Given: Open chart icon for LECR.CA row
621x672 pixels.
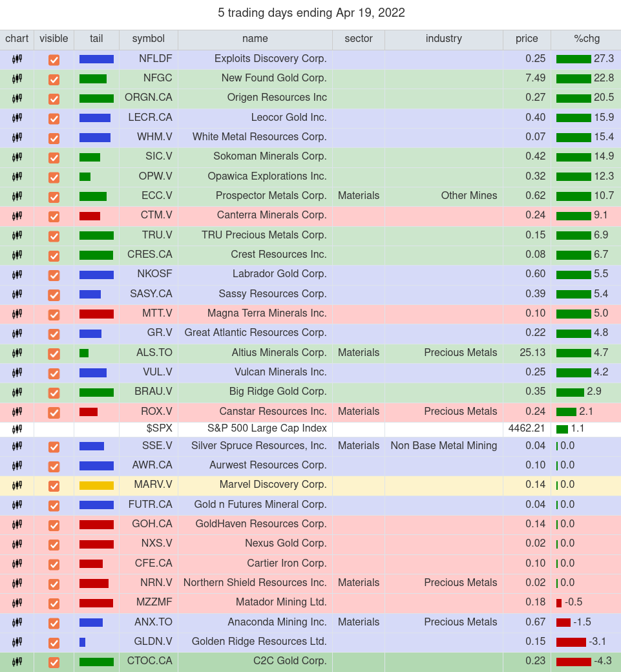Looking at the screenshot, I should pos(17,118).
